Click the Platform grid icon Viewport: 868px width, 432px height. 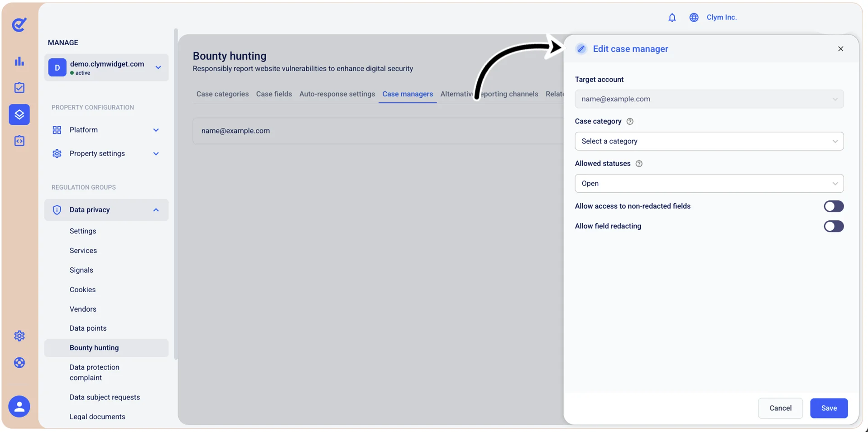tap(57, 130)
